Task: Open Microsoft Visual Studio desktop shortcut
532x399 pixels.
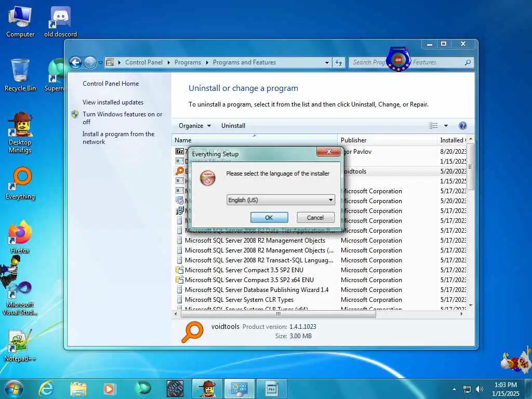Action: [20, 298]
